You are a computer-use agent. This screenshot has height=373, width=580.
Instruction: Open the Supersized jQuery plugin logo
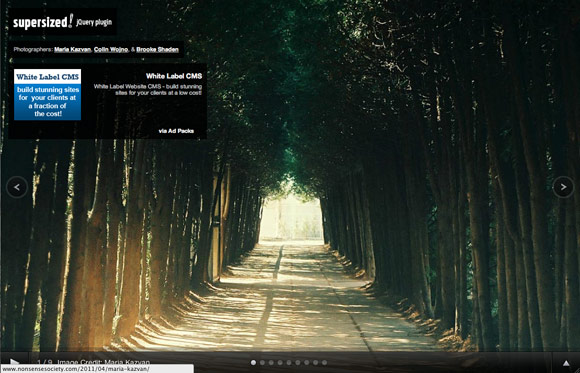(62, 22)
